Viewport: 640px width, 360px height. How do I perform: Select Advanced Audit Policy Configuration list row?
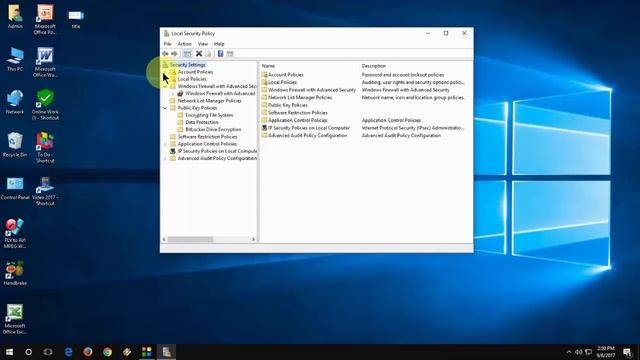(307, 136)
